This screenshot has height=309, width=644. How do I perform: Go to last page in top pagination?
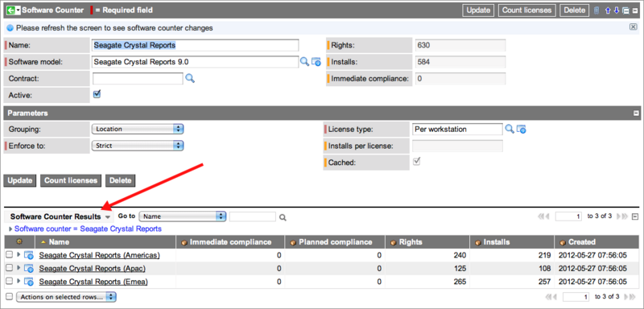625,216
